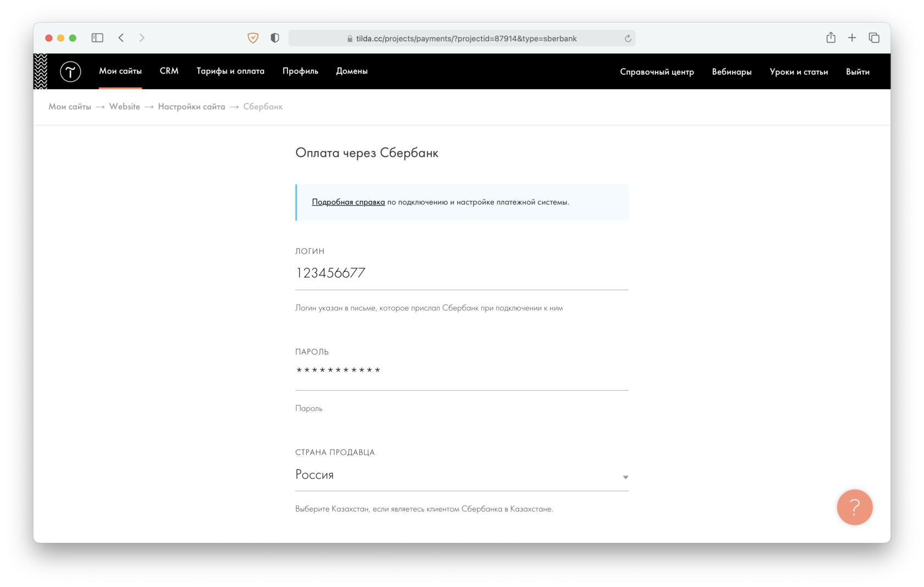
Task: Click the lock icon in address bar
Action: 350,38
